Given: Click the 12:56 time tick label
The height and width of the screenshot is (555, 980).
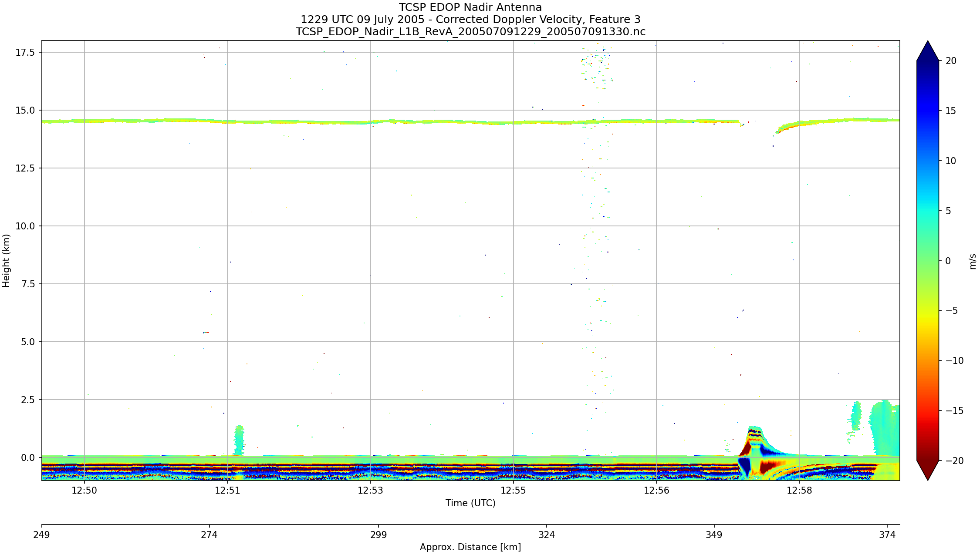Looking at the screenshot, I should click(656, 491).
